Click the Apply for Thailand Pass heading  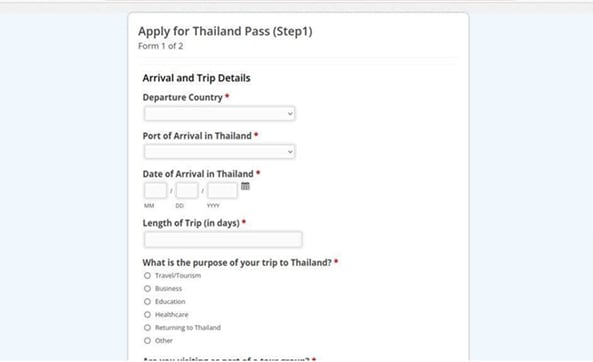pos(225,31)
